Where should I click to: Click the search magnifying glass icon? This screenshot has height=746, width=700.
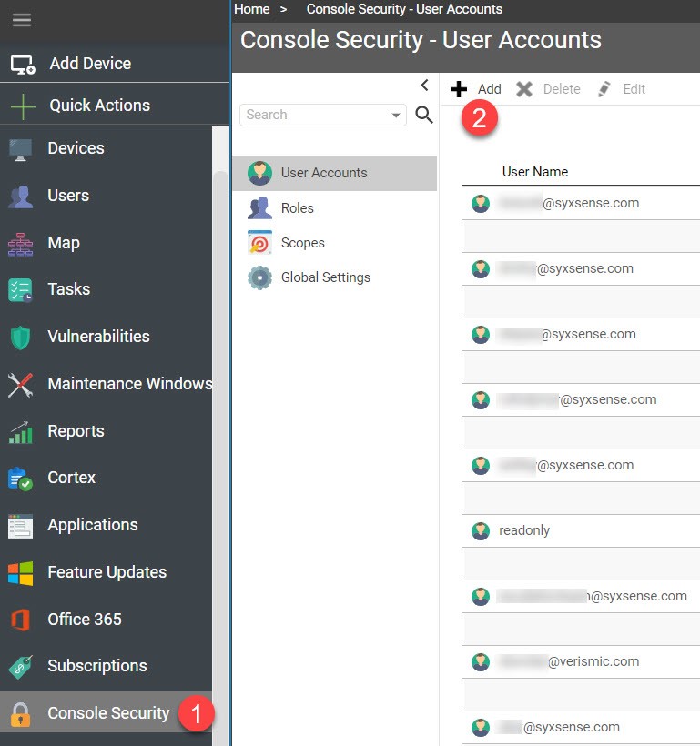point(424,115)
